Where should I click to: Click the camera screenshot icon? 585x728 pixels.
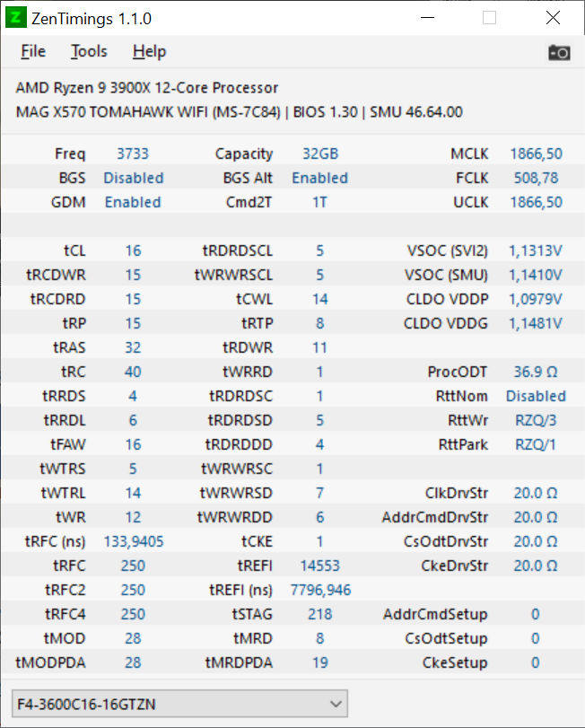[559, 52]
